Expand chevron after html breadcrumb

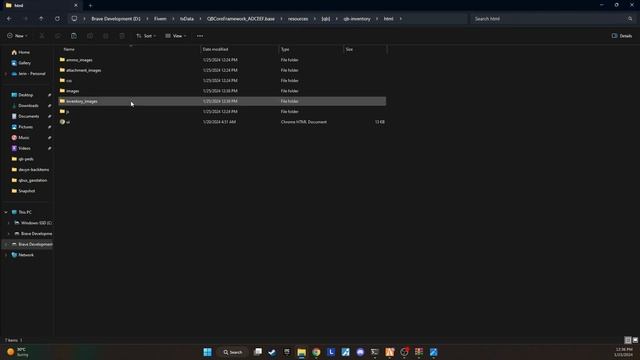(400, 19)
